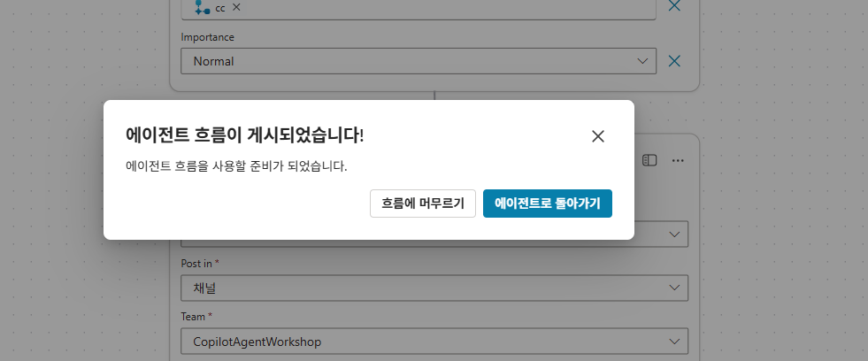Image resolution: width=868 pixels, height=361 pixels.
Task: Open the Importance dropdown showing Normal
Action: (x=419, y=61)
